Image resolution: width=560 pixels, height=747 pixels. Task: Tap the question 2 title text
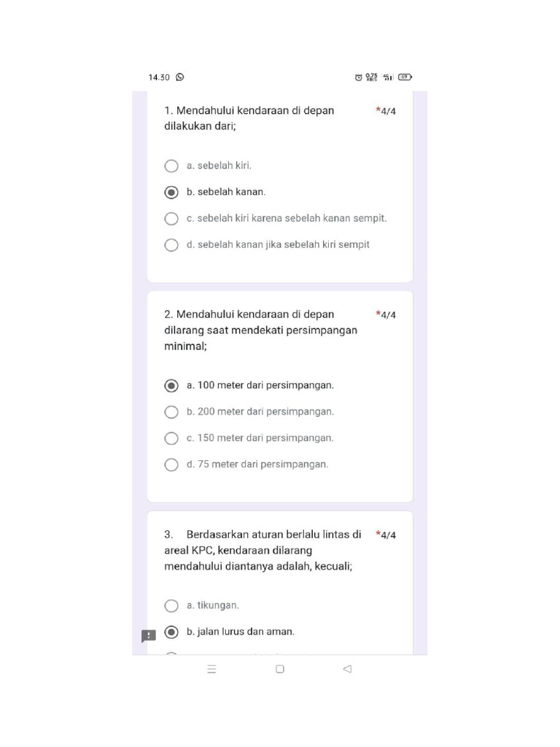260,330
